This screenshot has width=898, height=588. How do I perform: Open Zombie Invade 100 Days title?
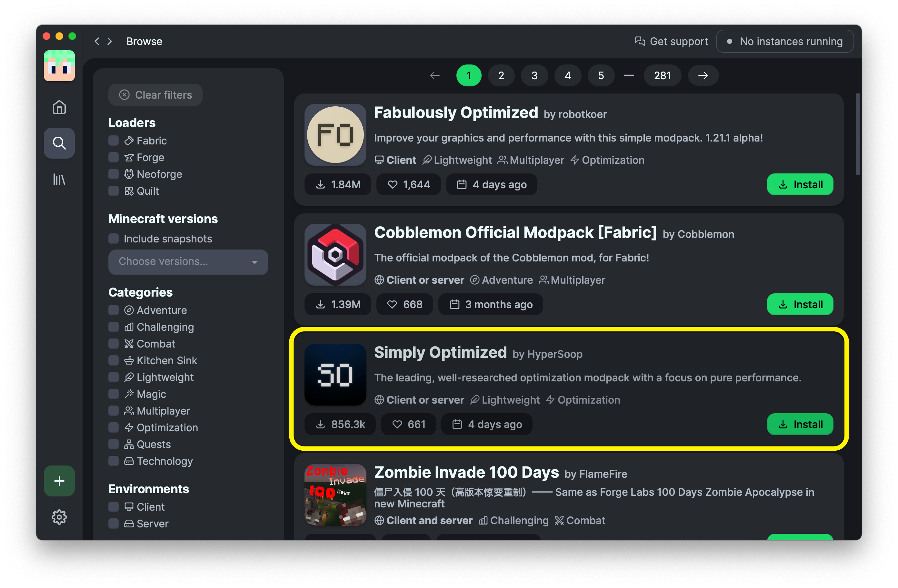point(466,473)
